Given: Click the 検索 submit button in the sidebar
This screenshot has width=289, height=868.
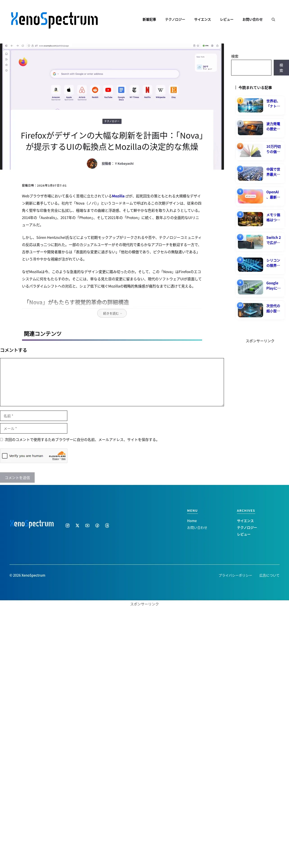Looking at the screenshot, I should coord(281,68).
